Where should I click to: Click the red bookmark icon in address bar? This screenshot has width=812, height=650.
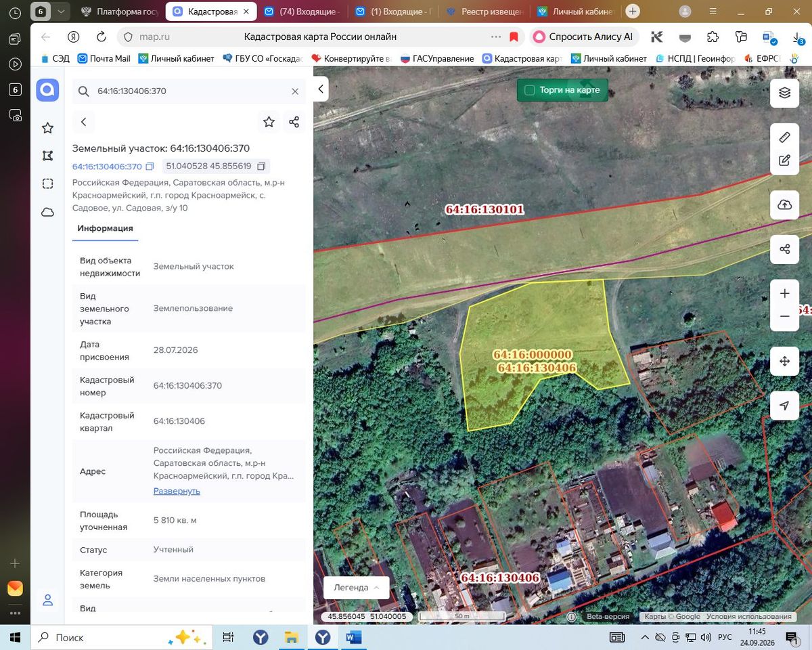point(514,37)
